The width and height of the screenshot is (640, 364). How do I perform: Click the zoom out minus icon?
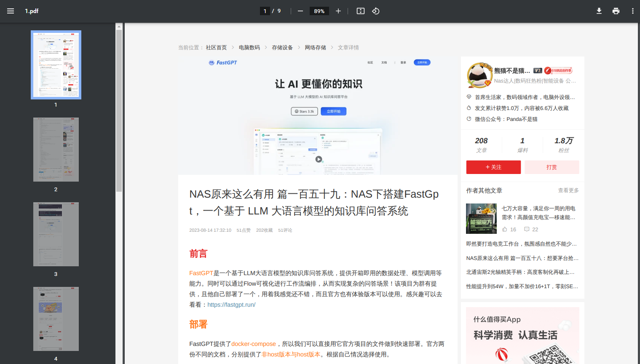300,11
